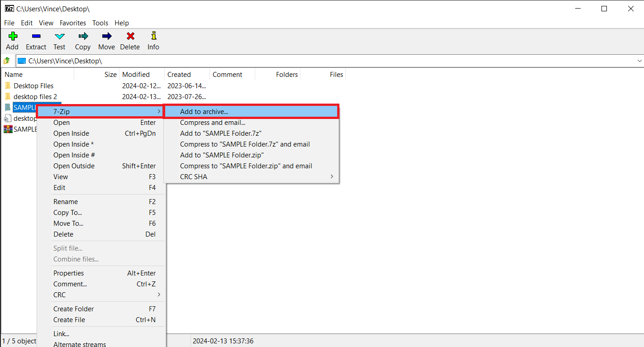Choose Open Inside # entry
The width and height of the screenshot is (644, 347).
(x=101, y=155)
